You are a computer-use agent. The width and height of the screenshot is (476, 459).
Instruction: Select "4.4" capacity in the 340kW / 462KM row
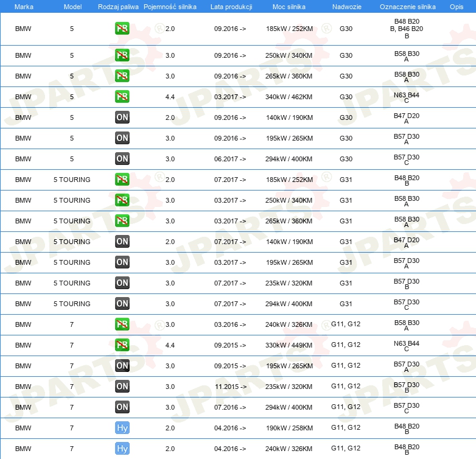point(170,97)
